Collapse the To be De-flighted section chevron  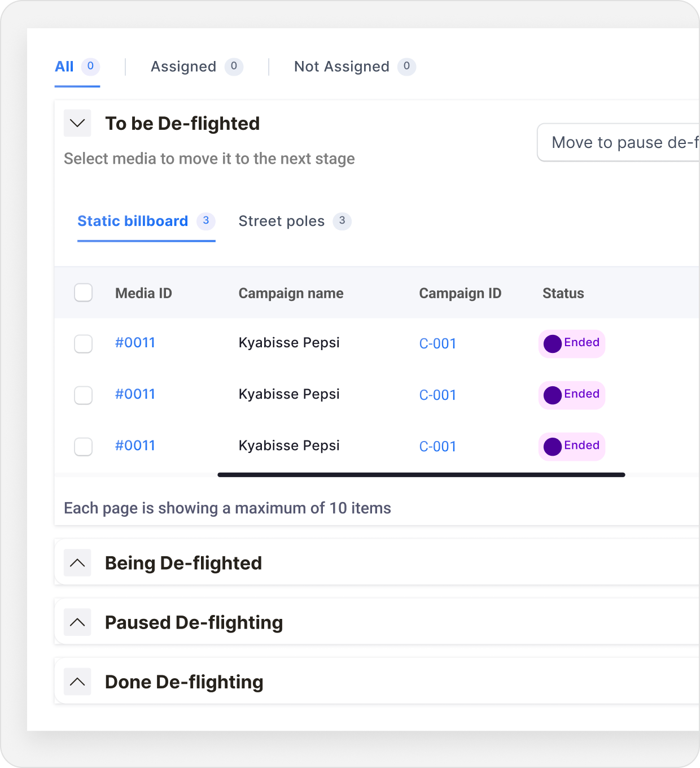tap(77, 123)
